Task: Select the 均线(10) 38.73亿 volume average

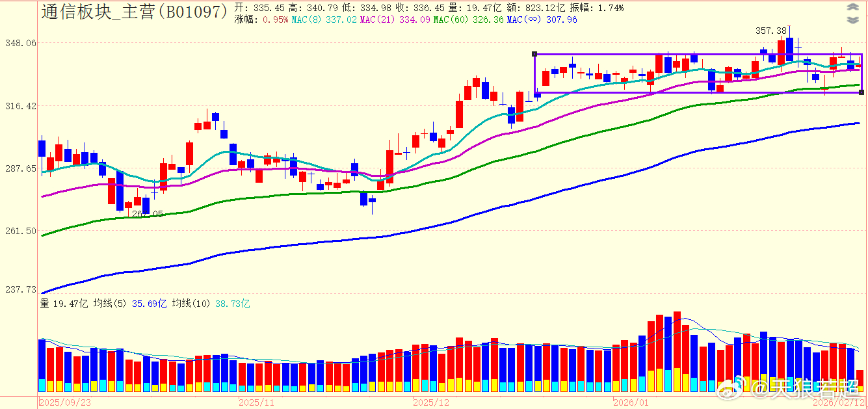Action: (x=211, y=304)
